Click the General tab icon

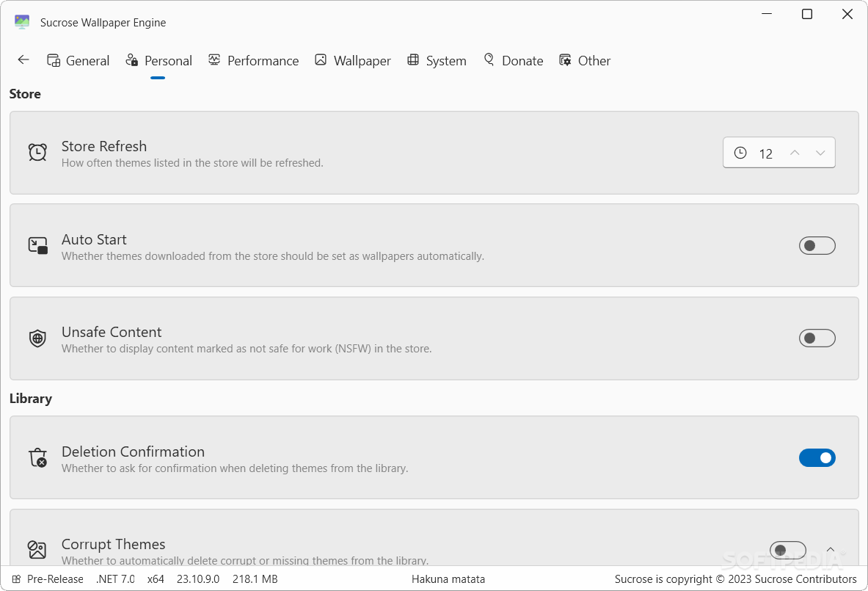tap(54, 60)
